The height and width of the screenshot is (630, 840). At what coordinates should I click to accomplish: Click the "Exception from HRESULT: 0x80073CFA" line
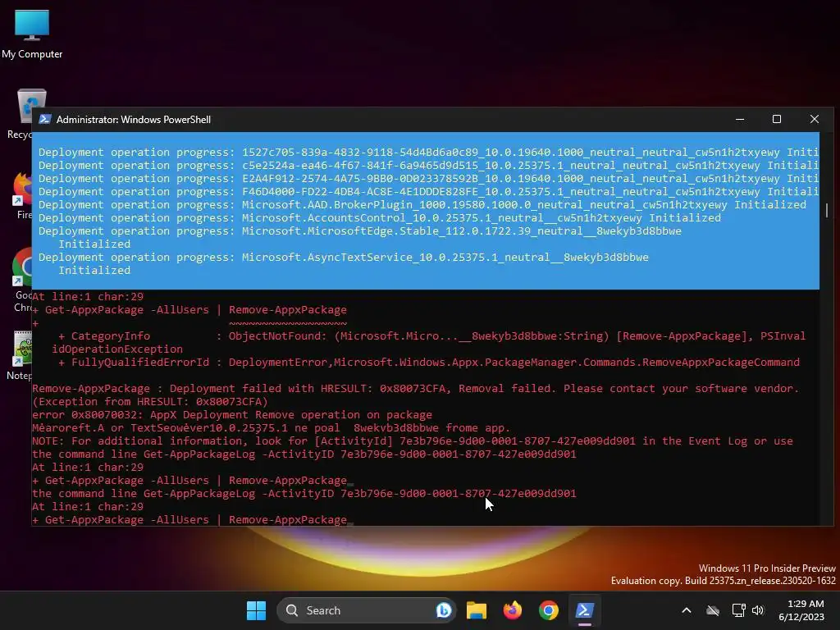(150, 401)
